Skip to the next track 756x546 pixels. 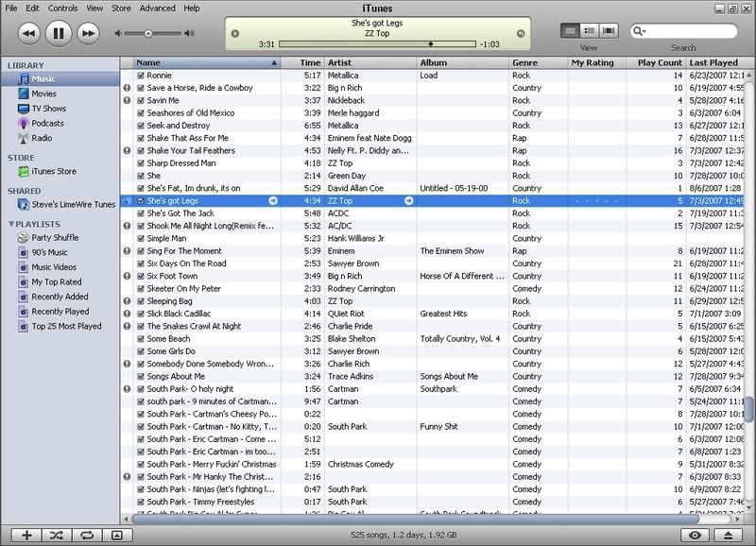pos(88,33)
